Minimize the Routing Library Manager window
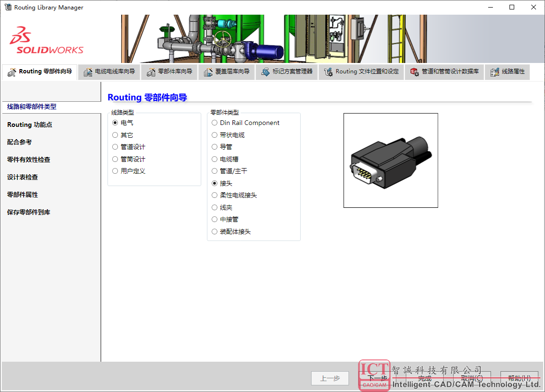This screenshot has width=545, height=392. pos(491,7)
